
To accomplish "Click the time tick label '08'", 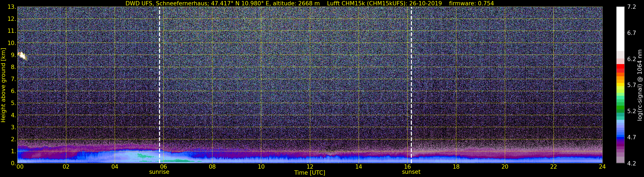I will [212, 167].
